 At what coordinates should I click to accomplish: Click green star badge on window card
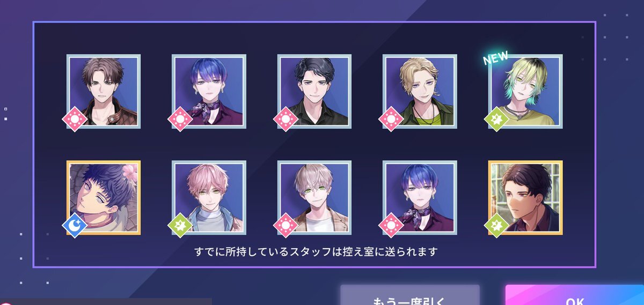click(x=497, y=225)
